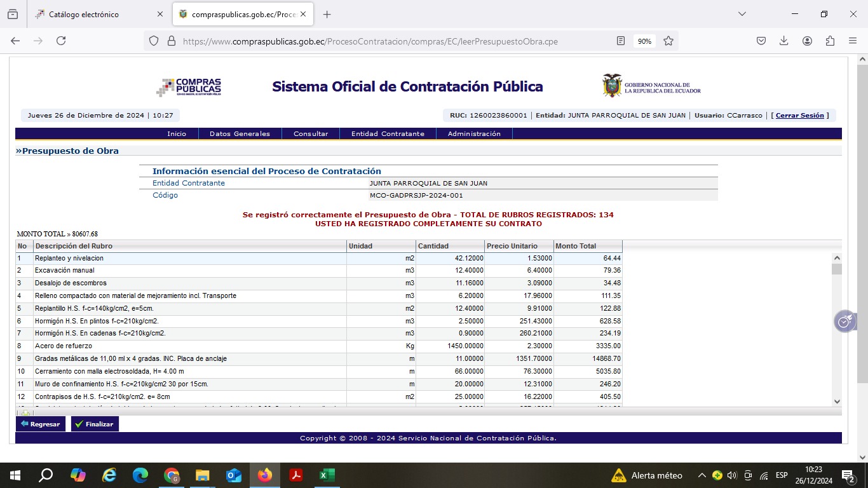Open the Firefox extensions puzzle icon
Viewport: 868px width, 488px height.
[x=830, y=41]
